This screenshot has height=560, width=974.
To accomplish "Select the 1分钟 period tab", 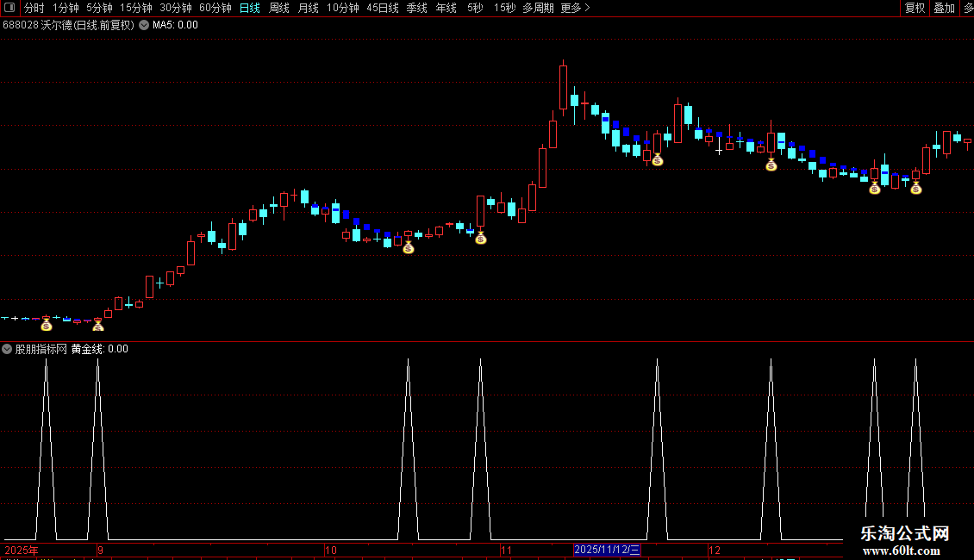I will tap(66, 8).
